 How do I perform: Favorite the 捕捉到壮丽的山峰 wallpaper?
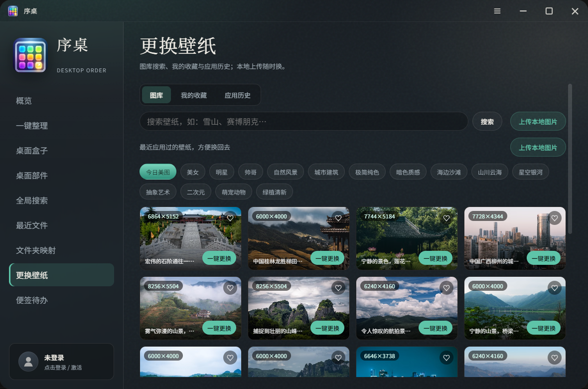(x=338, y=288)
